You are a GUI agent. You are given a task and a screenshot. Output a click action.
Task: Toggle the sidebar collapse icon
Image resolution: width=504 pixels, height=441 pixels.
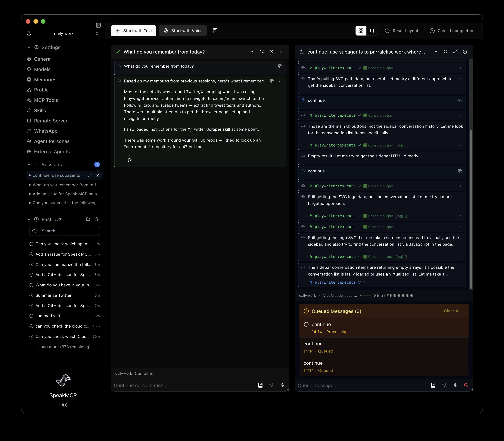point(98,25)
